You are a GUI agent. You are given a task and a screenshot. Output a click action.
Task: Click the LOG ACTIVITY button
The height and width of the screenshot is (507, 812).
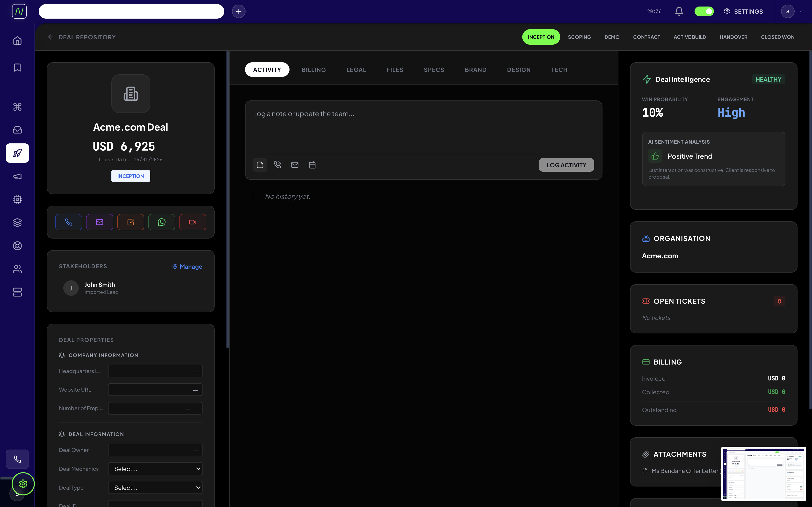pyautogui.click(x=566, y=165)
